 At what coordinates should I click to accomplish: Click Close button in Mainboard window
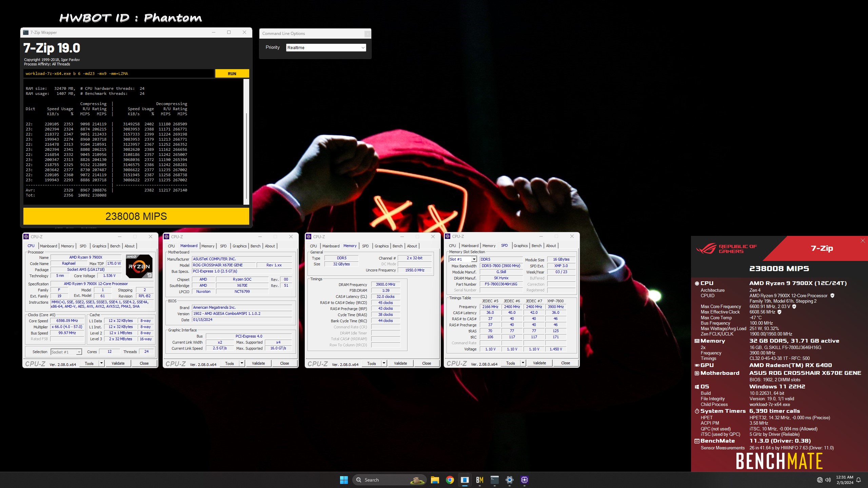coord(284,363)
